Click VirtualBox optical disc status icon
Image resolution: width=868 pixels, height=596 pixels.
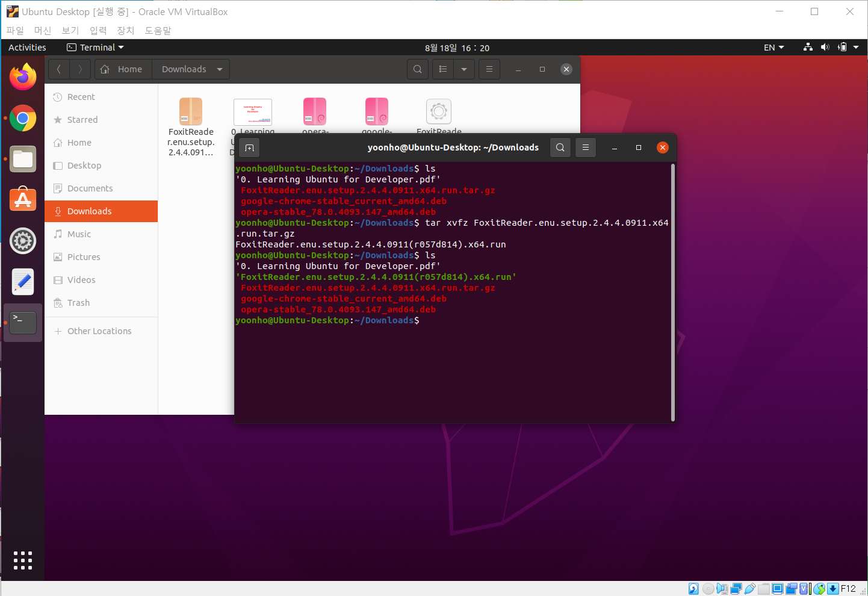pyautogui.click(x=708, y=589)
